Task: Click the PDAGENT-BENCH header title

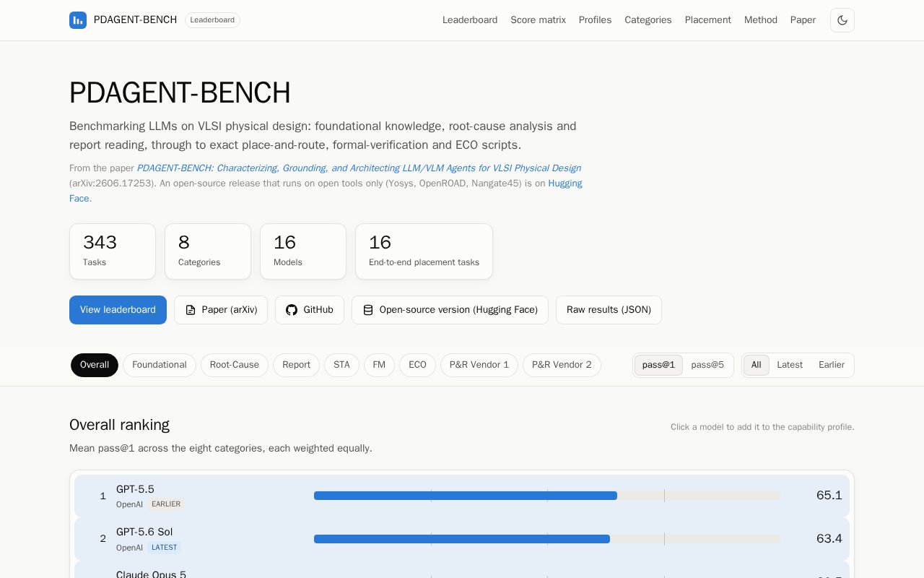Action: click(x=135, y=20)
